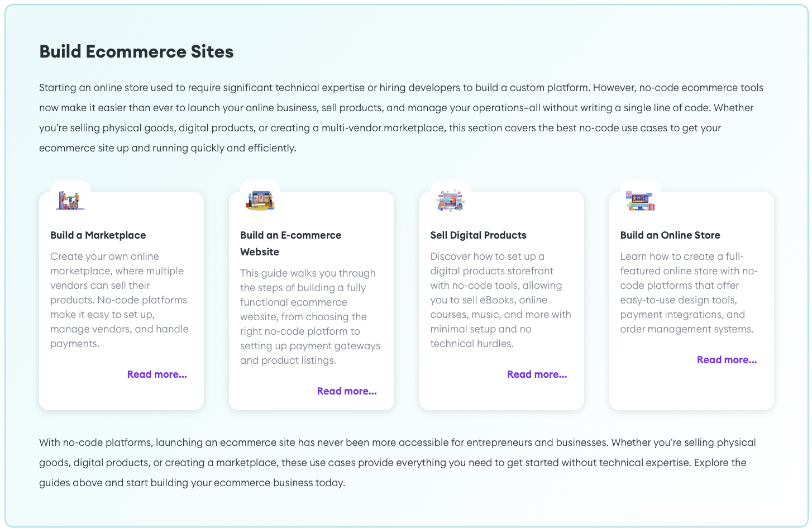This screenshot has height=532, width=812.
Task: Click the Build a Marketplace illustration icon
Action: (x=70, y=200)
